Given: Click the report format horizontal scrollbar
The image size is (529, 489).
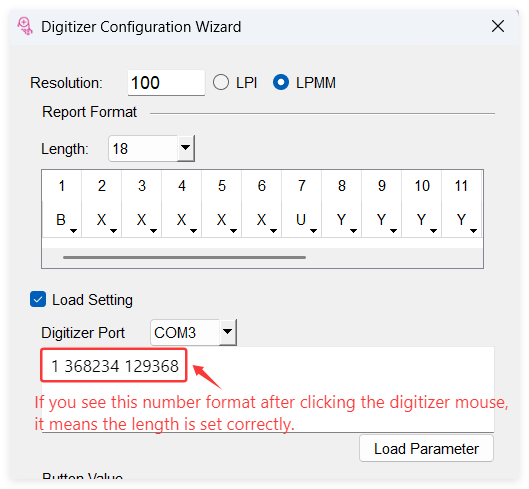Looking at the screenshot, I should tap(184, 257).
